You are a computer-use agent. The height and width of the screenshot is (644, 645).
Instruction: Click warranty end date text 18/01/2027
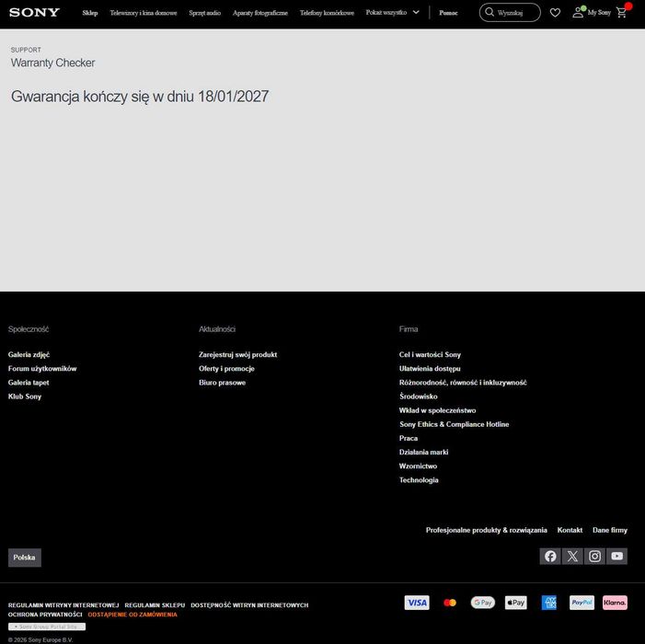[x=233, y=97]
